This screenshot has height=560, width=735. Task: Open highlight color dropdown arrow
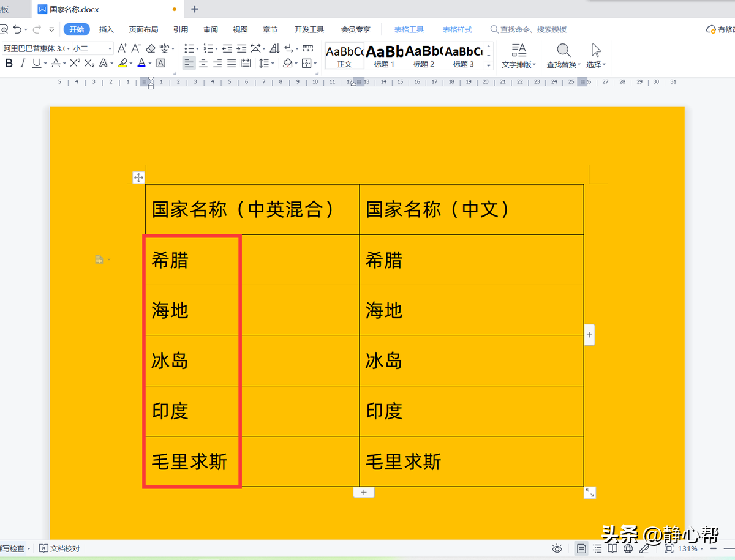[131, 64]
